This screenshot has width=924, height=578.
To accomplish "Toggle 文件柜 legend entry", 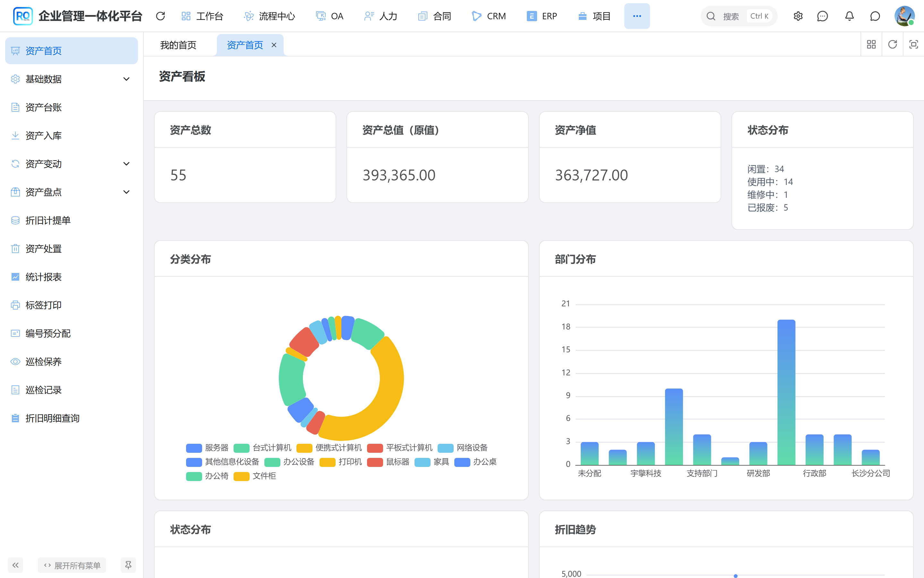I will (x=255, y=476).
